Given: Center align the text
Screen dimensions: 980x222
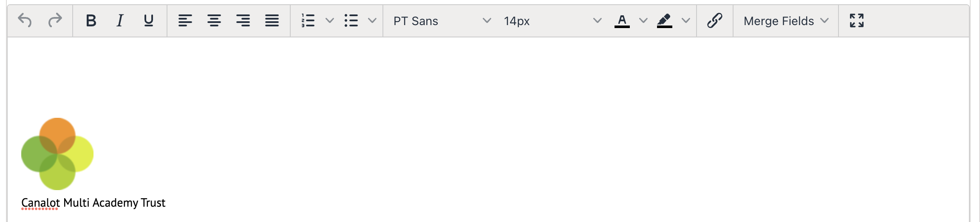Looking at the screenshot, I should pyautogui.click(x=214, y=20).
